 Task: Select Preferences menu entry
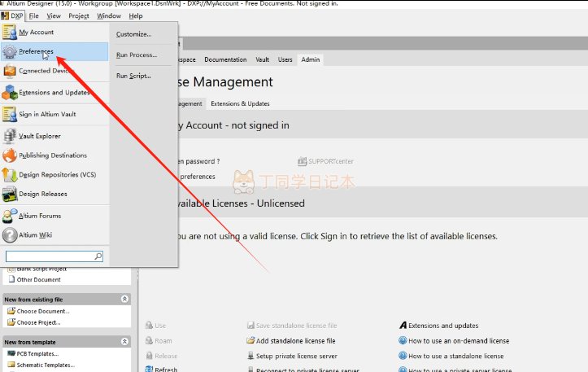coord(54,51)
